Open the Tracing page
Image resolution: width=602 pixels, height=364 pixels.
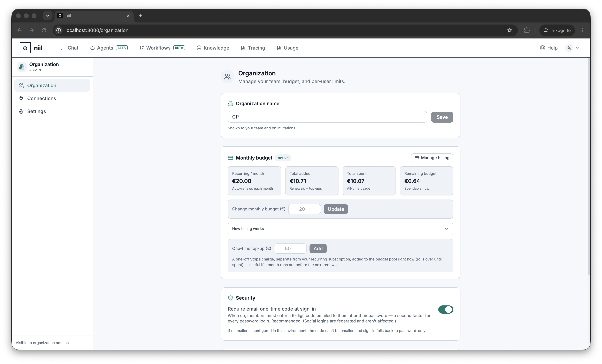[x=253, y=48]
